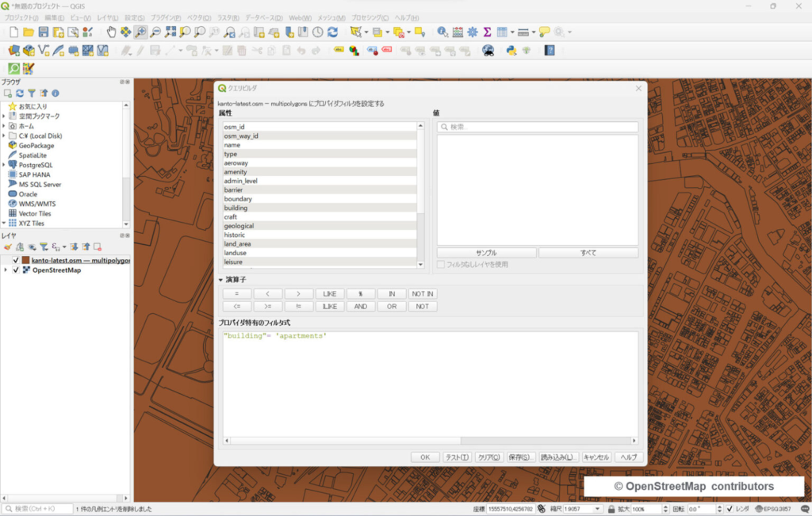Viewport: 812px width, 516px height.
Task: Click the brown color swatch of kanto-latest layer
Action: point(25,260)
